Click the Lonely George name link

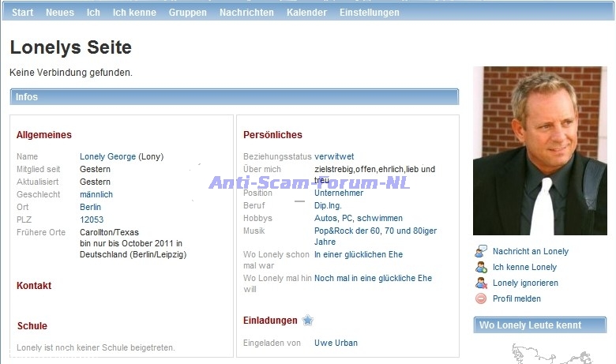(107, 156)
